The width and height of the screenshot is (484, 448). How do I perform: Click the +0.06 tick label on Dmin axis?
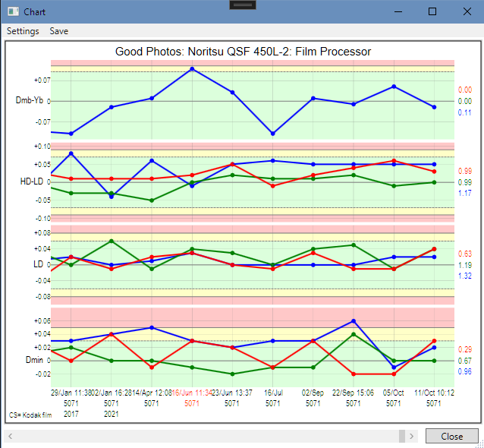point(42,320)
